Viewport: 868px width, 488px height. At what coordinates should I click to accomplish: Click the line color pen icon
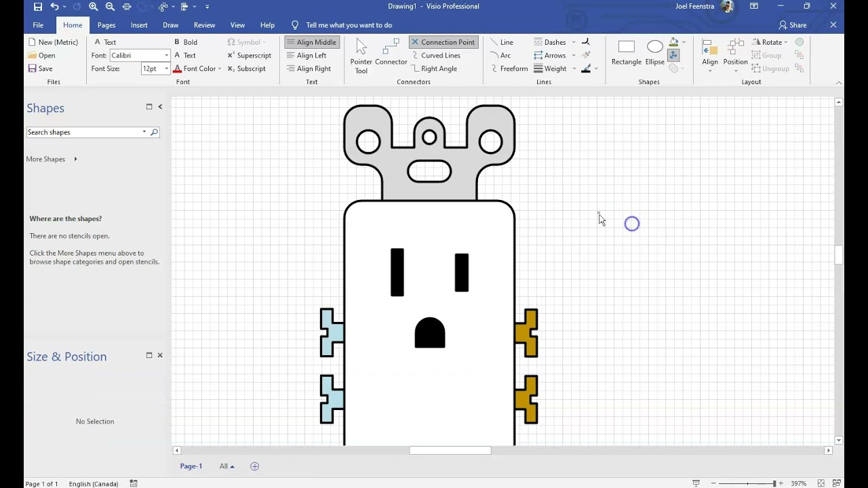[x=587, y=68]
